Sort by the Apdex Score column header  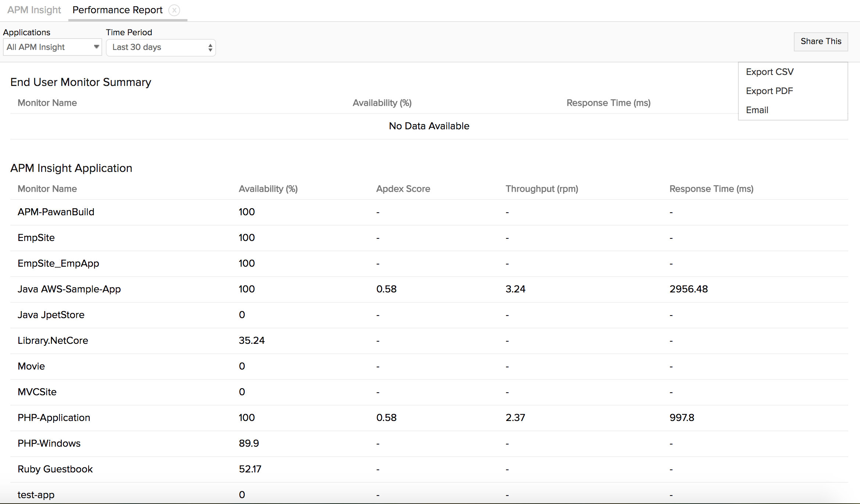403,189
